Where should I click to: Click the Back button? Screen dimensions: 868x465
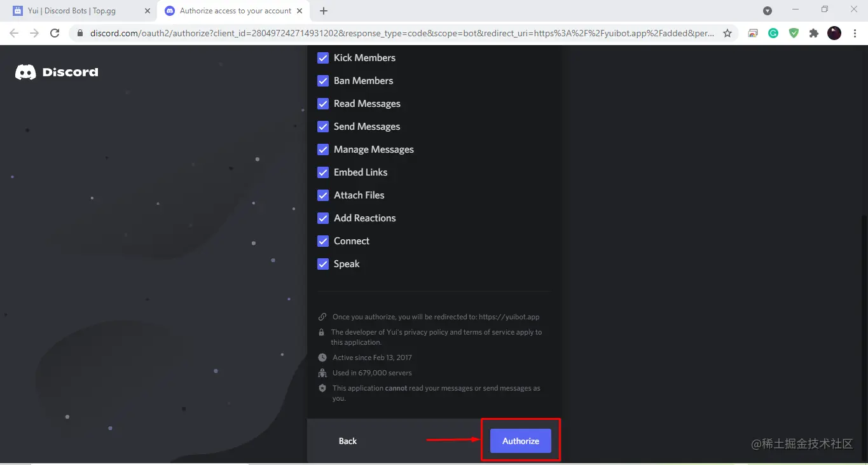[x=348, y=441]
